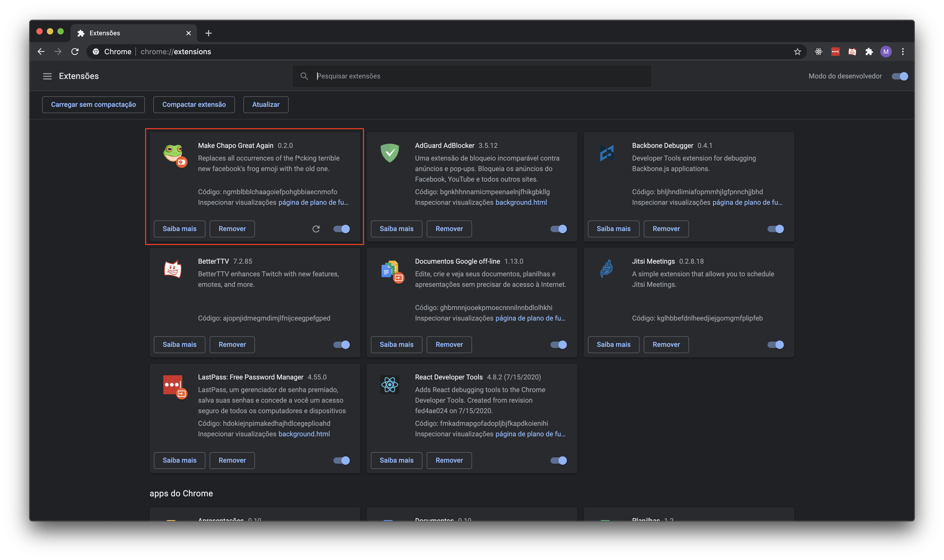The height and width of the screenshot is (560, 944).
Task: Click the LastPass toolbar extension icon
Action: coord(835,52)
